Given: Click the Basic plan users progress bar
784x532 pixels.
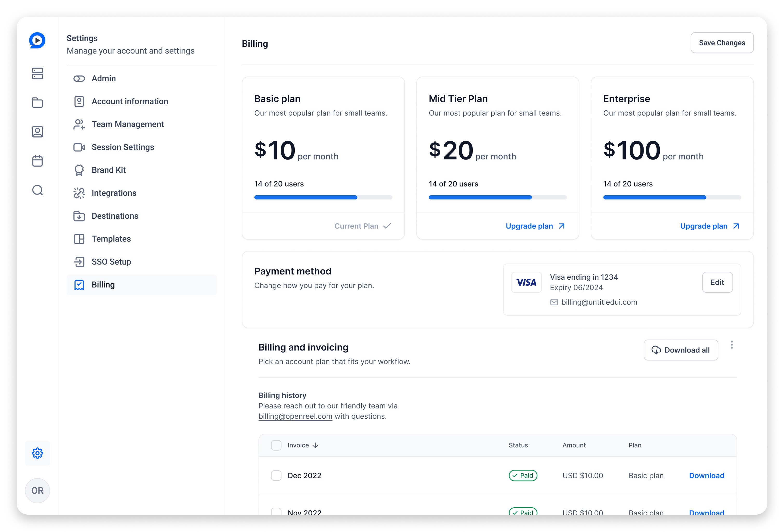Looking at the screenshot, I should pos(323,197).
